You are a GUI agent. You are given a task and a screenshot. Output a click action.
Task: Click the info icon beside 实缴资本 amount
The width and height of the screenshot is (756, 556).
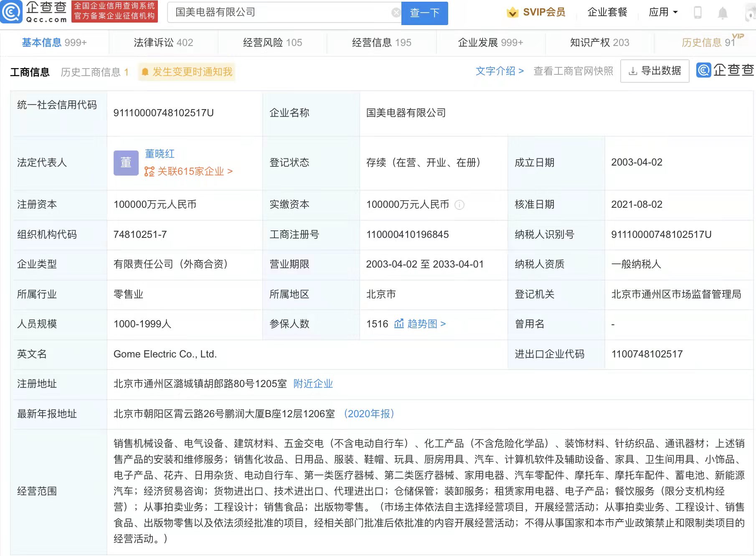click(459, 204)
